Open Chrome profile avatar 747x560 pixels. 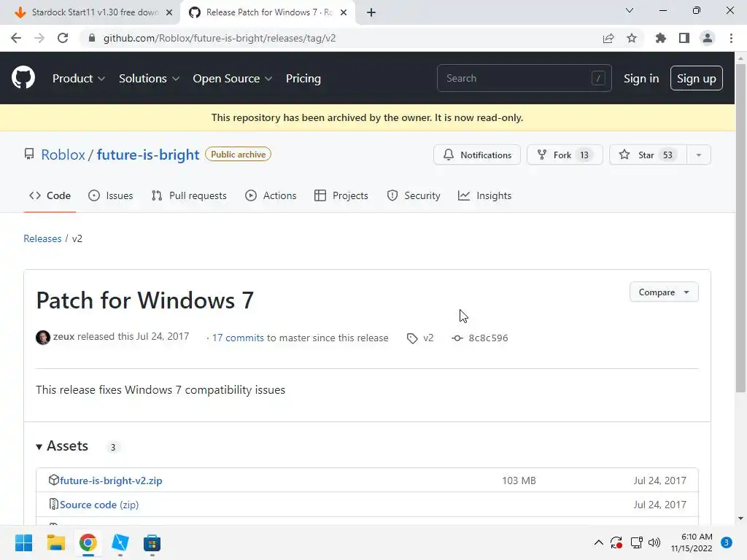pyautogui.click(x=708, y=38)
